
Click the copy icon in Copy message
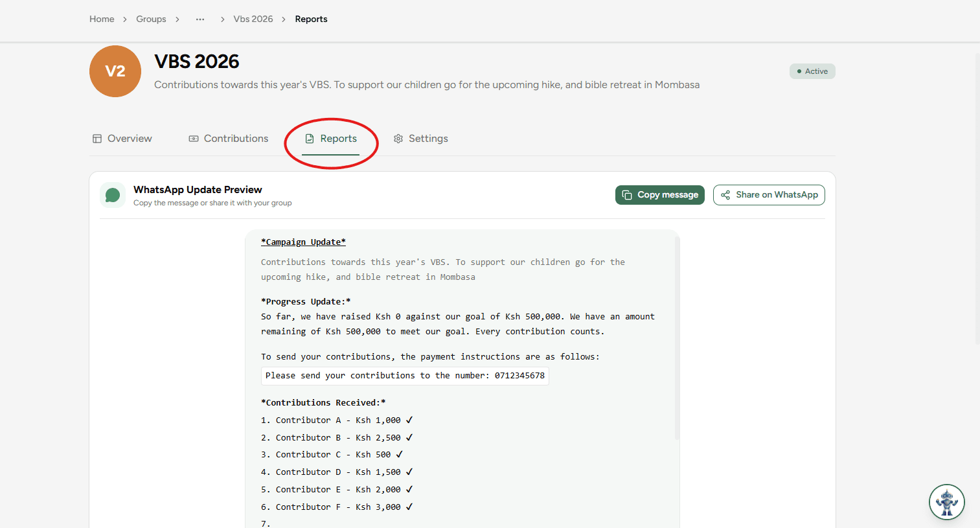tap(627, 195)
